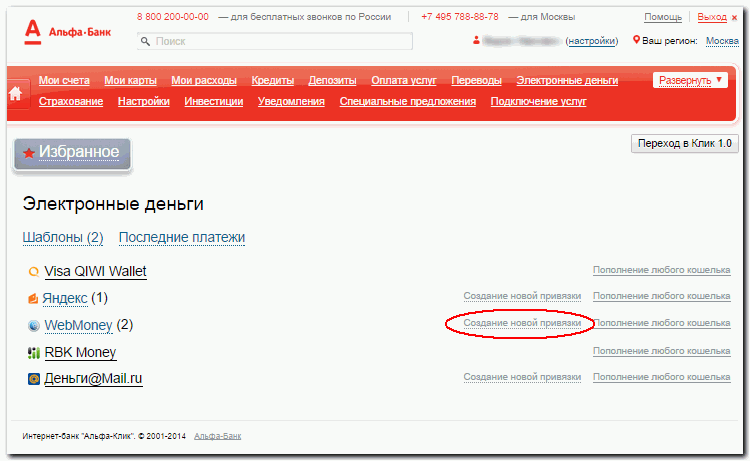Click the user profile icon
The width and height of the screenshot is (750, 461).
[476, 41]
